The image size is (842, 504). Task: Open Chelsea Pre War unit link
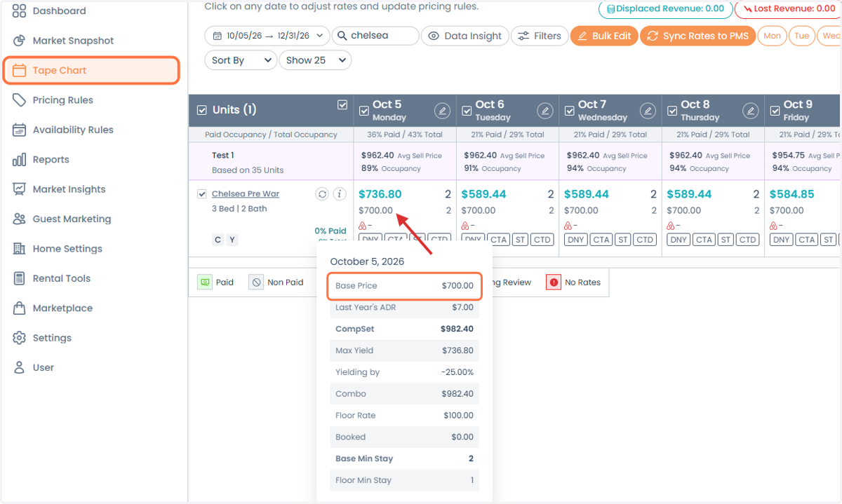coord(246,194)
